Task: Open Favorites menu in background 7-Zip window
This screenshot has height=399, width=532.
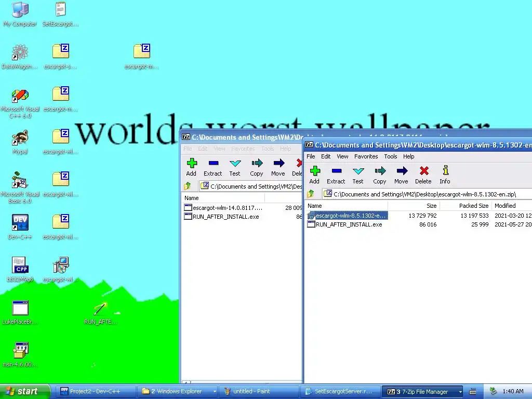Action: pyautogui.click(x=243, y=149)
